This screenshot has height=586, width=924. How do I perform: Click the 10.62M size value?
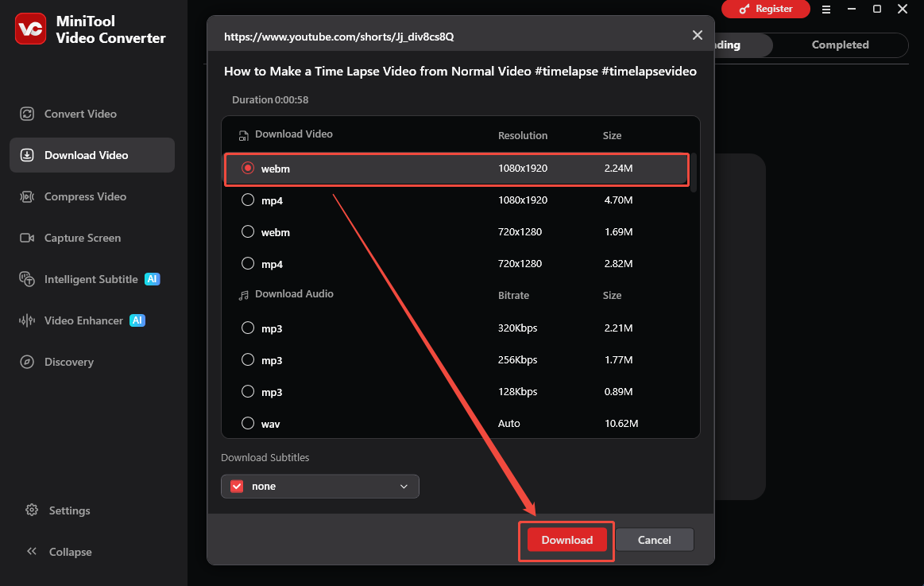(x=621, y=423)
